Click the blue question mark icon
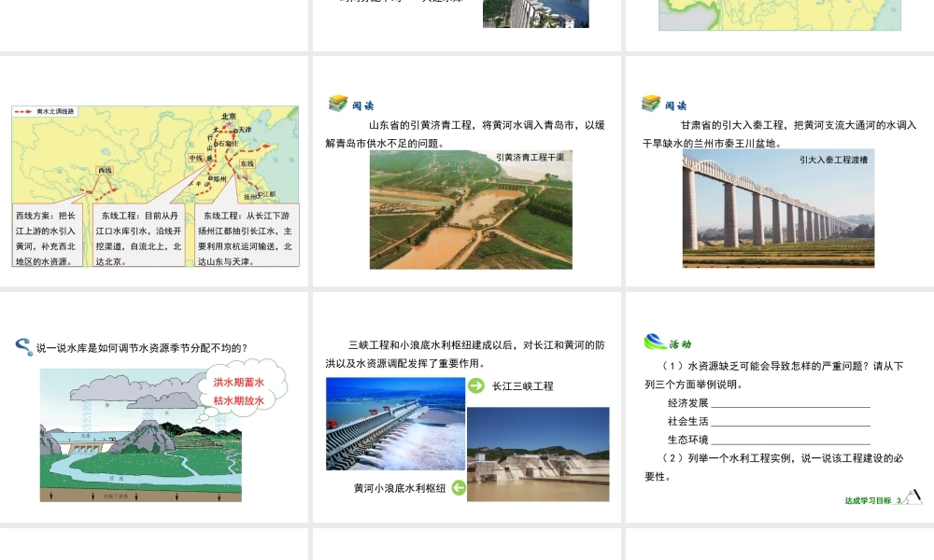This screenshot has width=934, height=560. coord(24,347)
